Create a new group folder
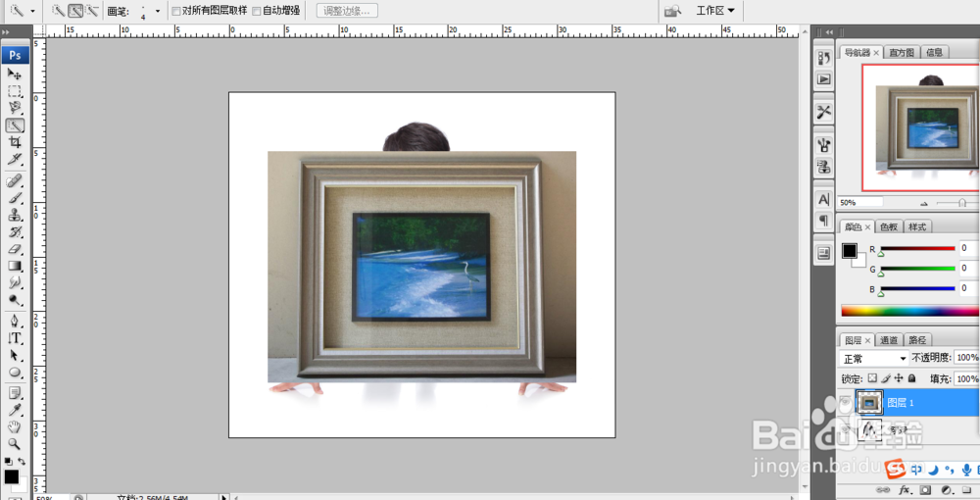 [967, 489]
